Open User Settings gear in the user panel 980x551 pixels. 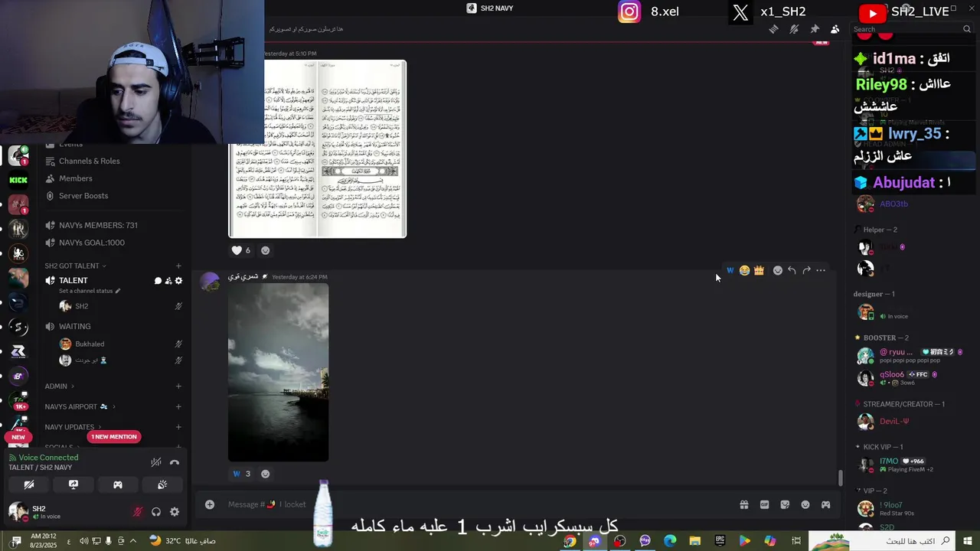(x=175, y=512)
